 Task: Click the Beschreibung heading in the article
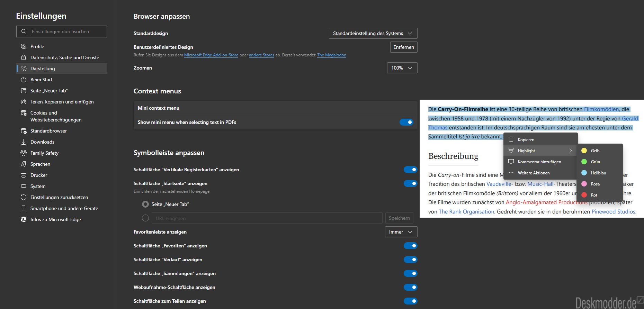[453, 156]
